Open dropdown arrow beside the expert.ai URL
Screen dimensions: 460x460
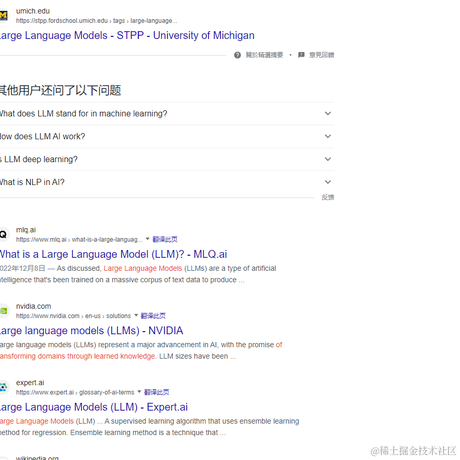(139, 392)
